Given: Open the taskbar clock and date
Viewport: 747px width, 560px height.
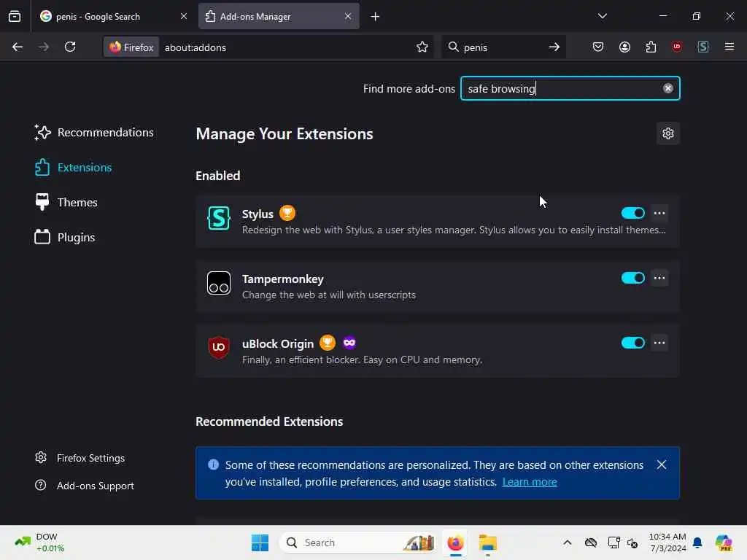Looking at the screenshot, I should click(x=667, y=542).
